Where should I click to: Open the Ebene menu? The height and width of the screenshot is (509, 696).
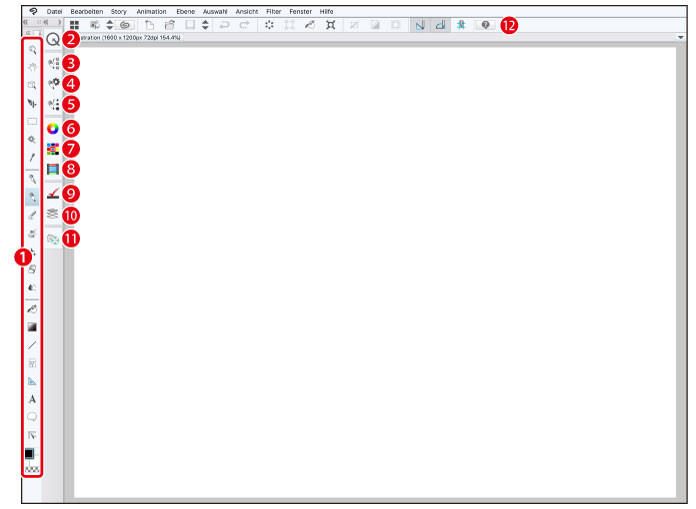(x=186, y=12)
